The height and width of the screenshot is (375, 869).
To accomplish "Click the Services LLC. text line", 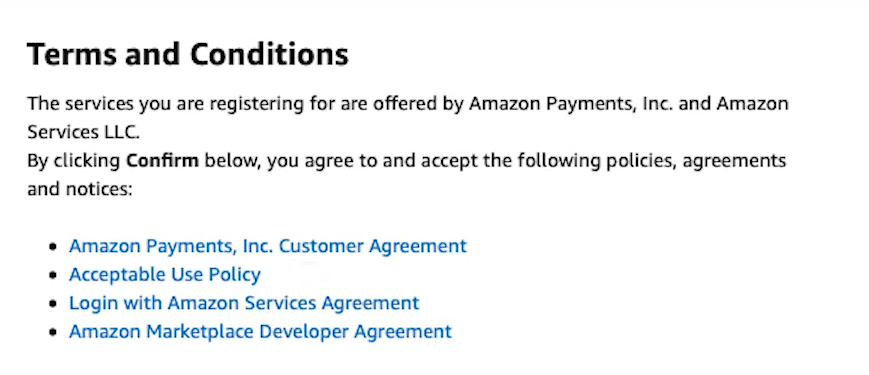I will pyautogui.click(x=84, y=132).
